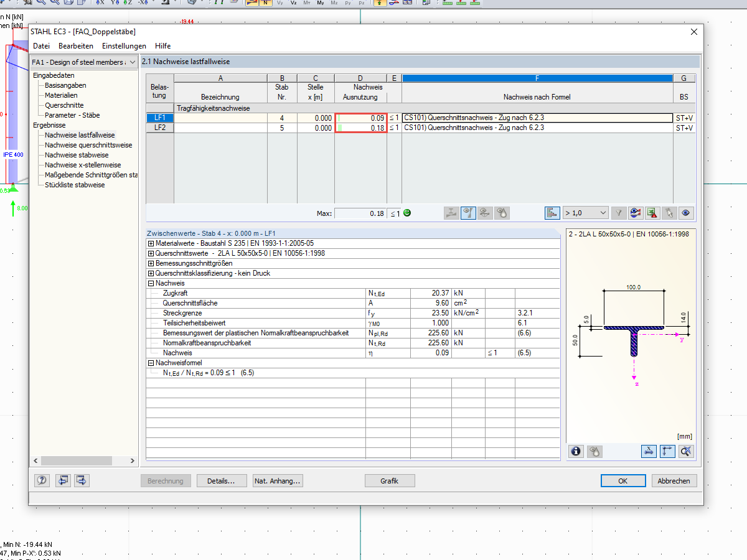The height and width of the screenshot is (560, 747).
Task: Select the x-axis dimension icon under the section view
Action: coord(649,451)
